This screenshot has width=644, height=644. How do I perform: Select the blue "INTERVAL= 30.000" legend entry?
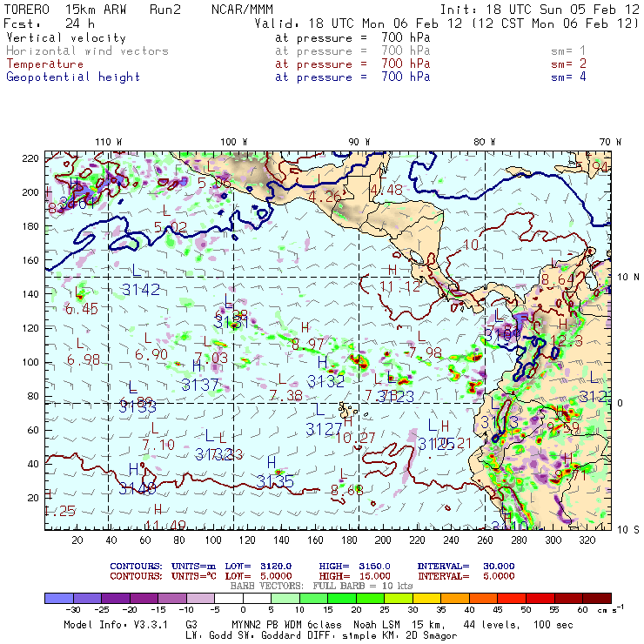pos(466,567)
